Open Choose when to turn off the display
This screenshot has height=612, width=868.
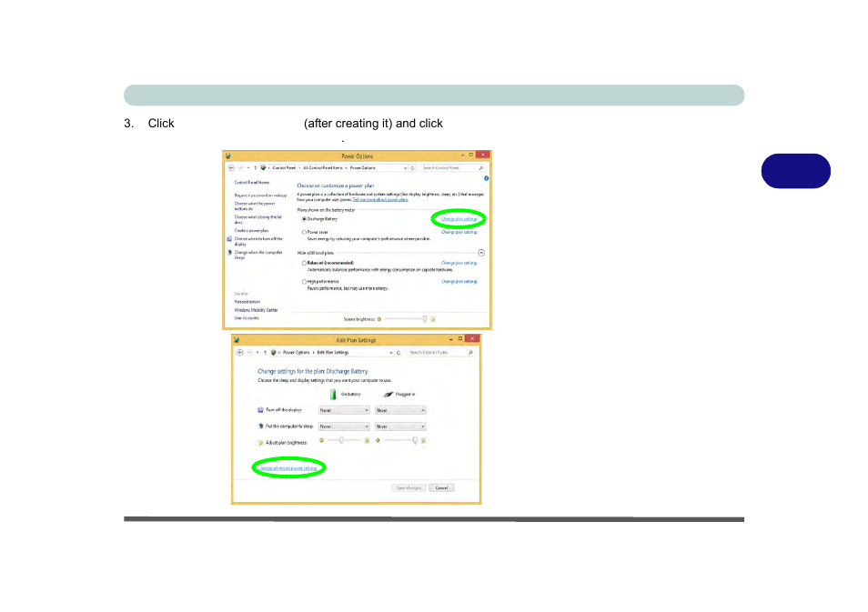(258, 241)
